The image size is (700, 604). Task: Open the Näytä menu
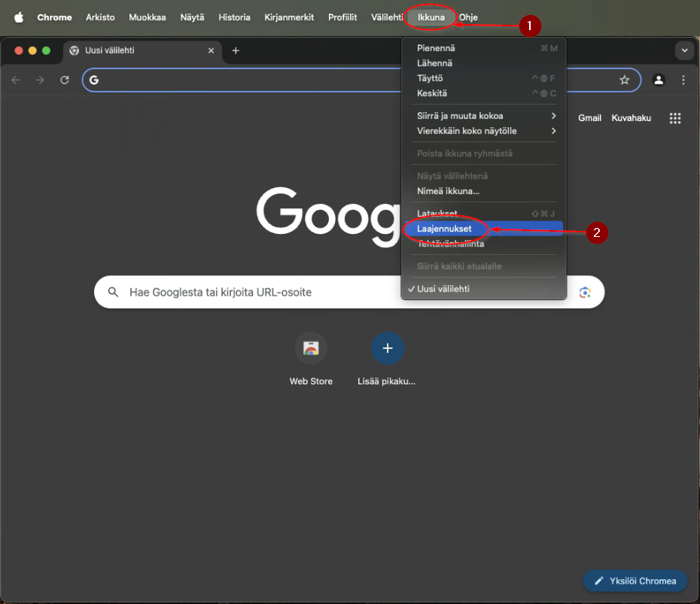[x=192, y=17]
